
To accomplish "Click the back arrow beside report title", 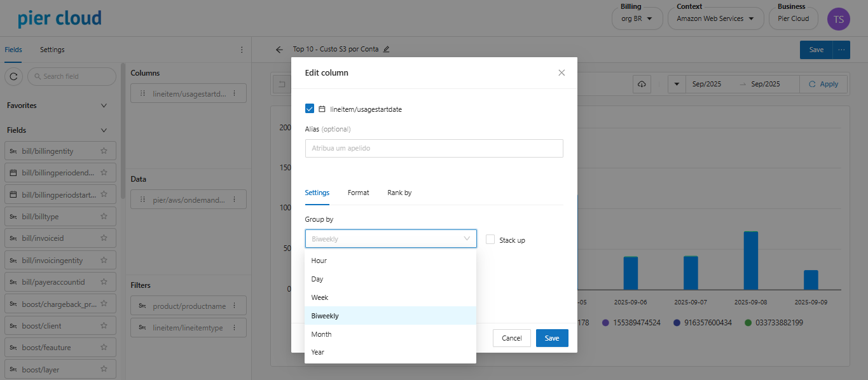I will 279,50.
